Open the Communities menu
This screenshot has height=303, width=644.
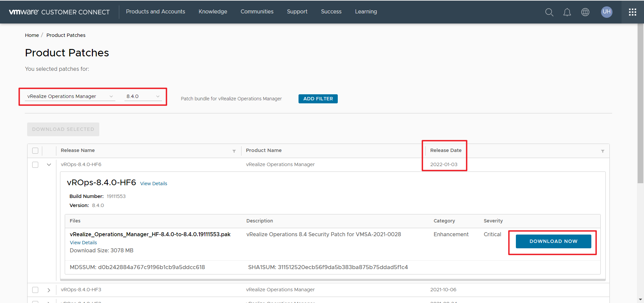pyautogui.click(x=257, y=11)
